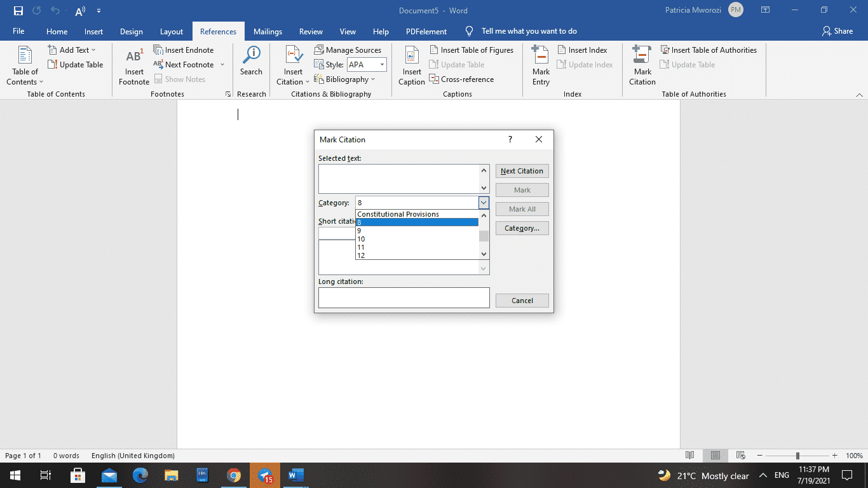Click the Next Citation button

click(522, 170)
